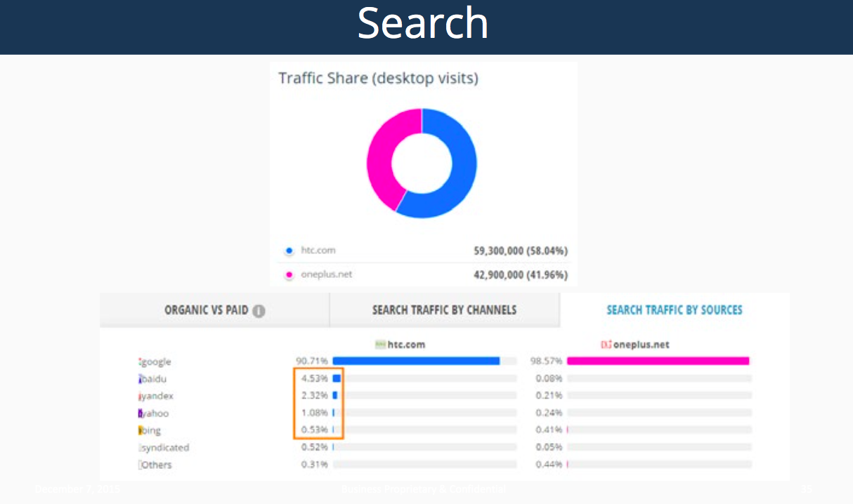Viewport: 853px width, 504px height.
Task: Click the 0.52% syndicated value
Action: [315, 447]
